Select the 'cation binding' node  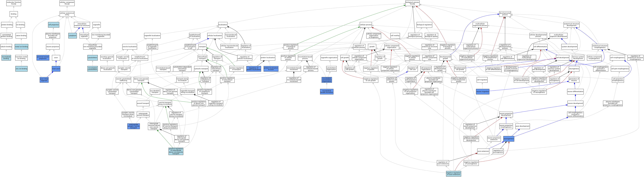[x=21, y=36]
